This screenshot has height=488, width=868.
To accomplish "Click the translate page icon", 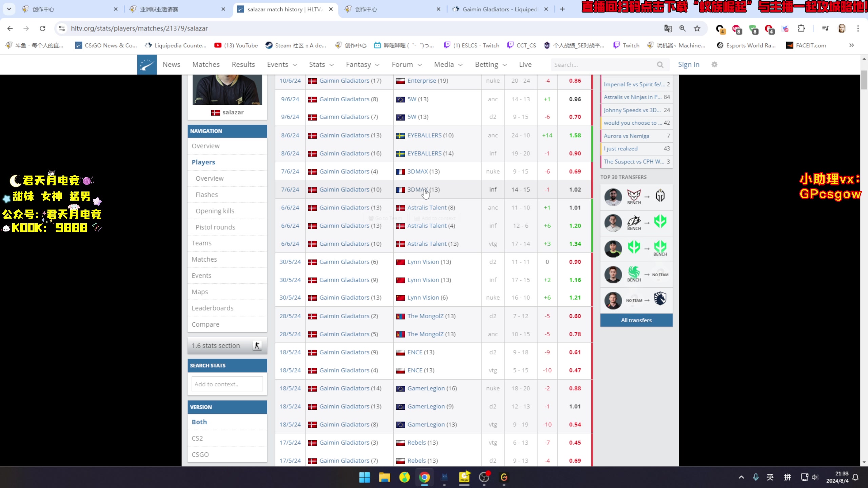I will [668, 28].
